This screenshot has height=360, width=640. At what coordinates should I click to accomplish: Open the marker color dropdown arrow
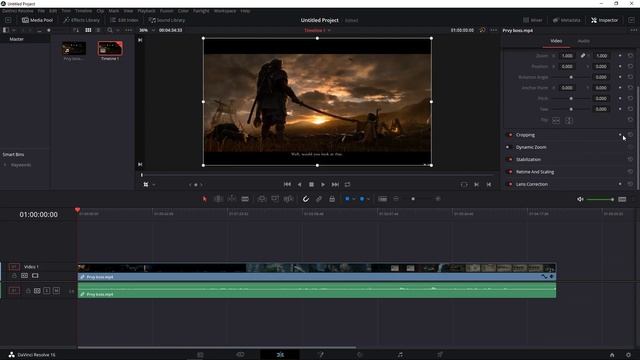368,199
